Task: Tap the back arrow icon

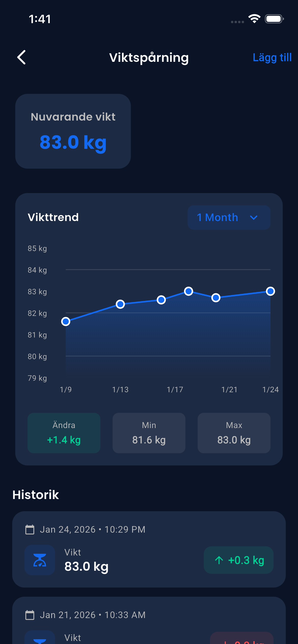Action: click(22, 58)
